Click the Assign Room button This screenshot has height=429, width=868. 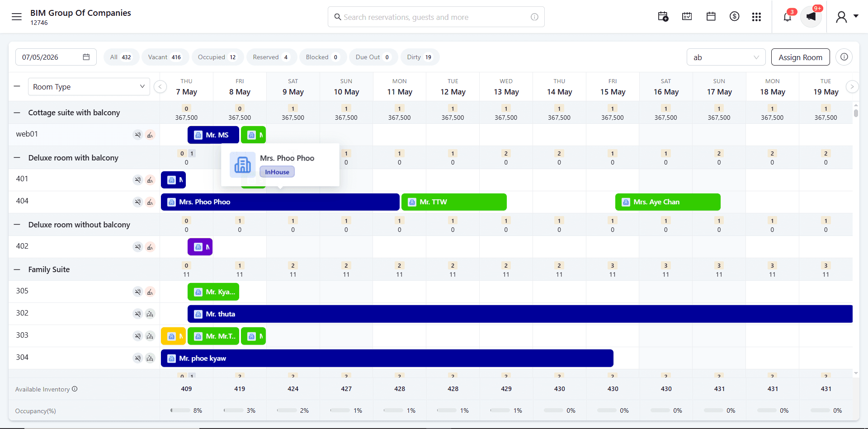tap(800, 57)
